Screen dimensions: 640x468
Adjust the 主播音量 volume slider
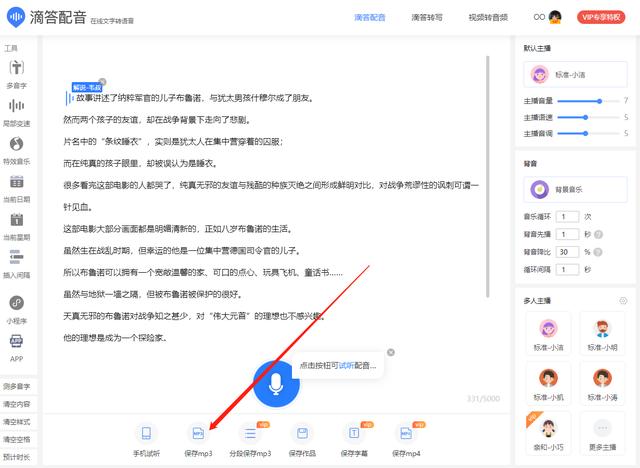pos(599,101)
